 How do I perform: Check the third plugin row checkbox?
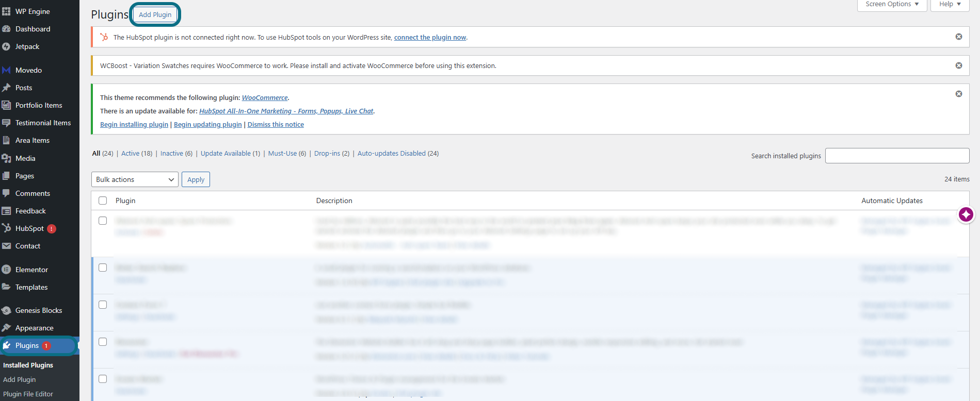(x=103, y=305)
